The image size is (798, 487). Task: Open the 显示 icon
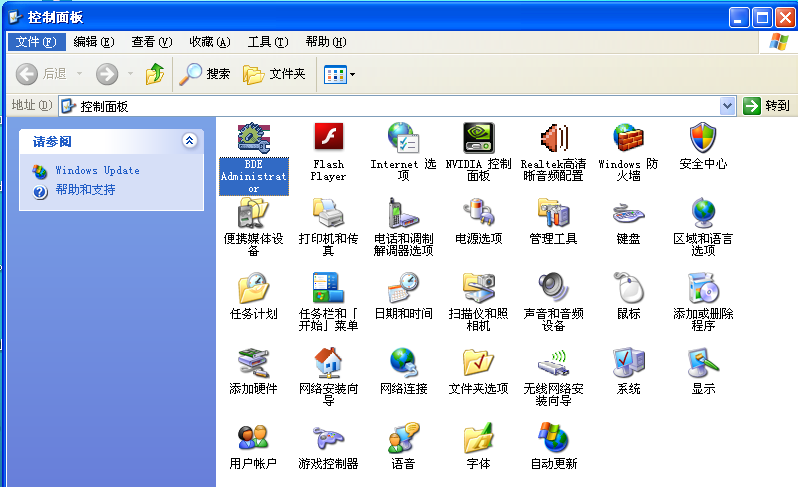coord(703,363)
